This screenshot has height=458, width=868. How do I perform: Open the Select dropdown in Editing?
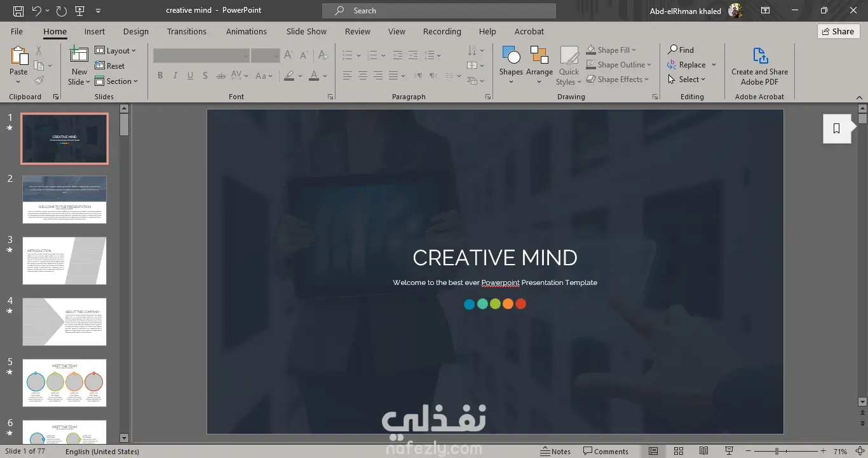pos(687,79)
